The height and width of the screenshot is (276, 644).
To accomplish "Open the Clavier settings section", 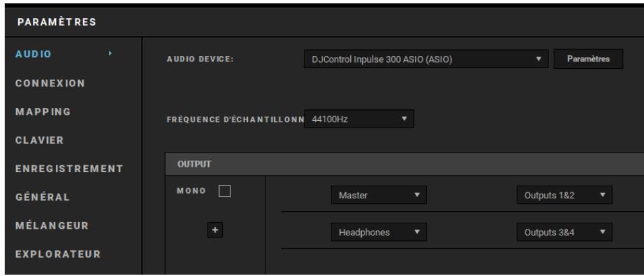I will pos(40,140).
